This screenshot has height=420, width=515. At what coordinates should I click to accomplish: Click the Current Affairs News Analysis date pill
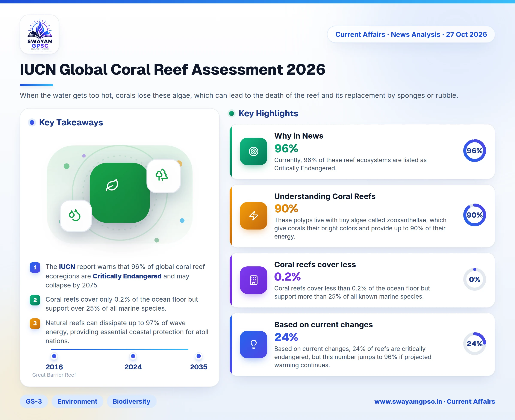click(411, 34)
